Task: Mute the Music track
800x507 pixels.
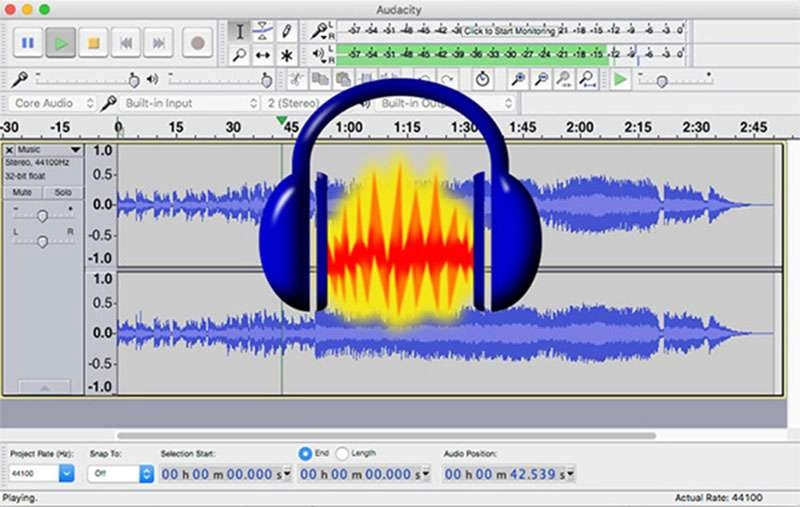Action: coord(22,192)
